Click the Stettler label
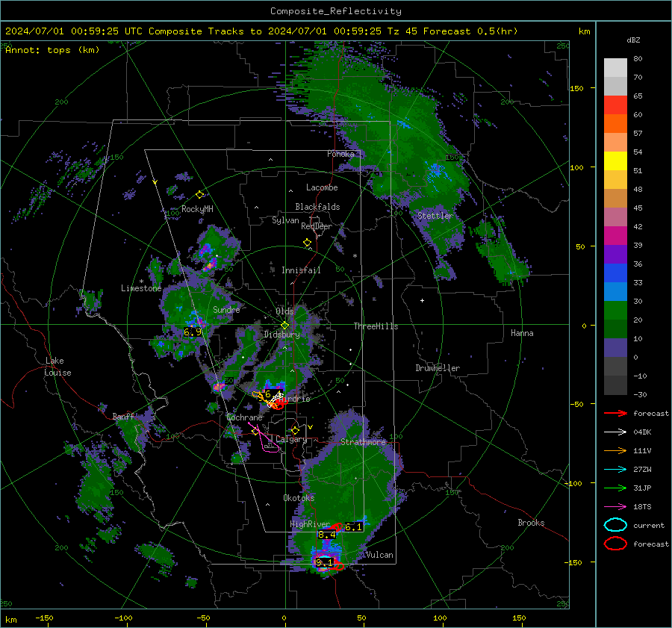Screen dimensions: 672x628 [435, 216]
